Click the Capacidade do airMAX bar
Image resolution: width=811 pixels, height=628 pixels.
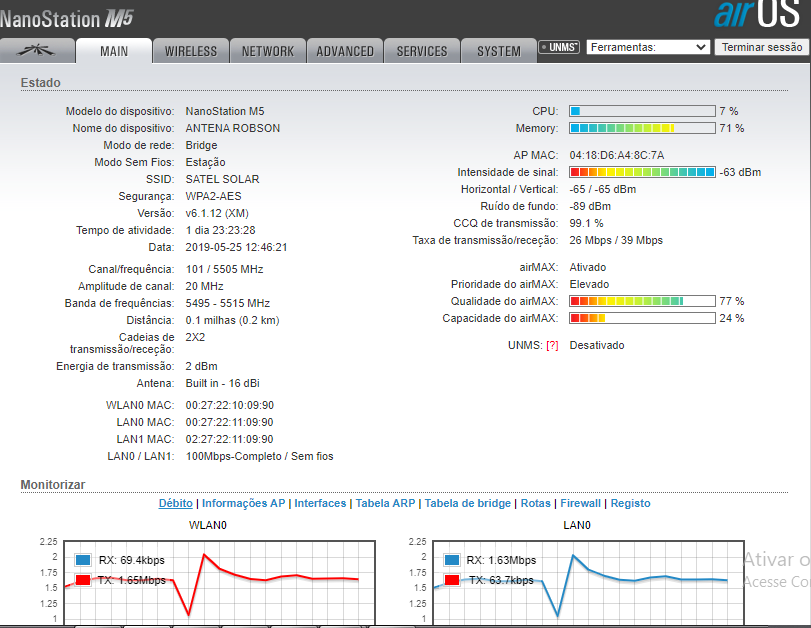[642, 318]
